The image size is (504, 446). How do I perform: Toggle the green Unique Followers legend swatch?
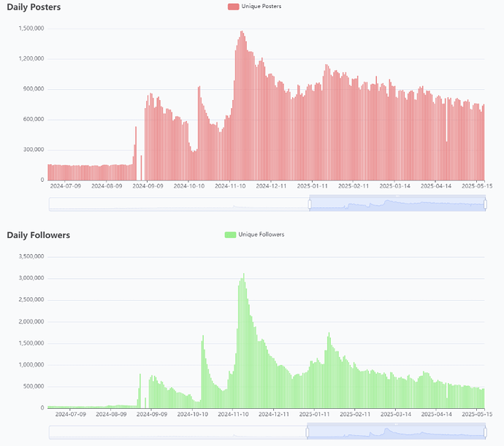(230, 234)
